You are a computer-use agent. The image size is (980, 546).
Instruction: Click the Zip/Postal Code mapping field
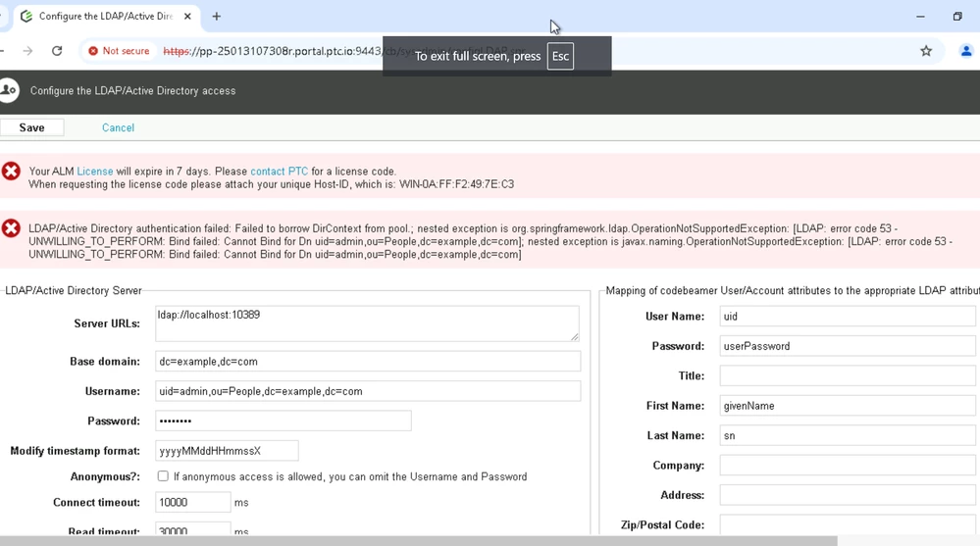point(848,524)
